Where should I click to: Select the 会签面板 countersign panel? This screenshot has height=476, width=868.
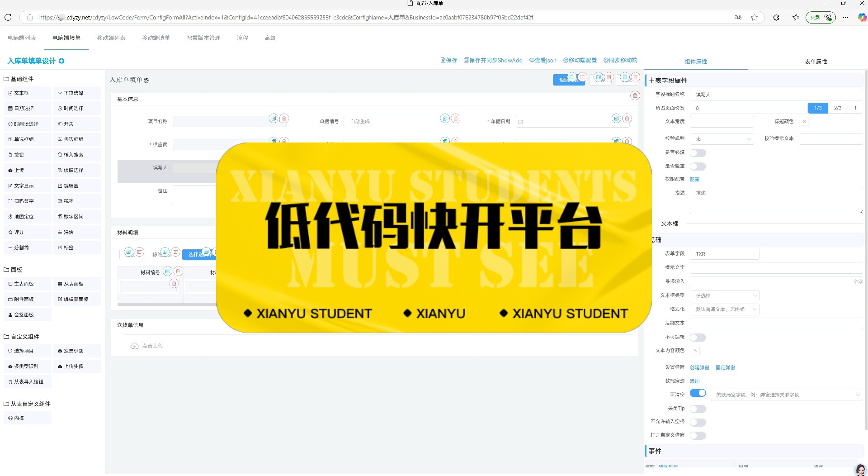click(28, 315)
